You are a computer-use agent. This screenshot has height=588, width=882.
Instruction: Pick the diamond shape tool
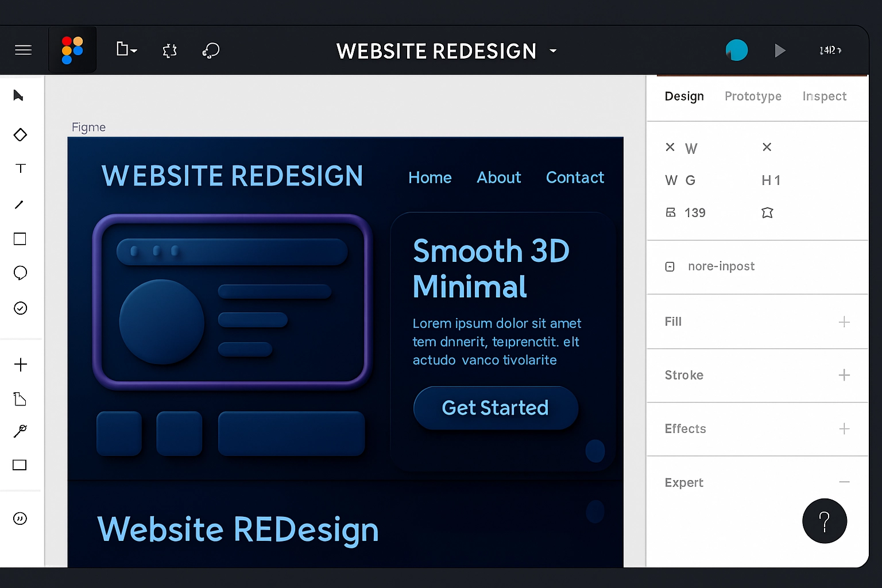(20, 135)
